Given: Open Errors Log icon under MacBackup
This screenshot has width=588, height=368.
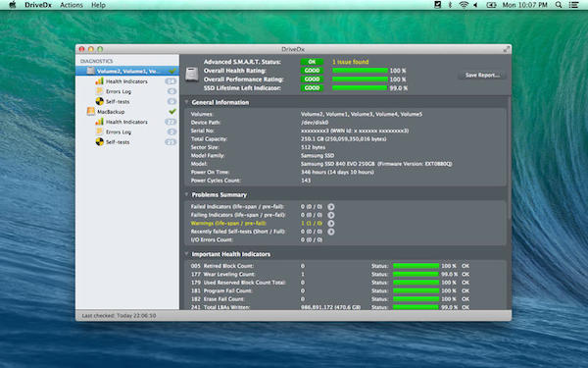Looking at the screenshot, I should (99, 131).
